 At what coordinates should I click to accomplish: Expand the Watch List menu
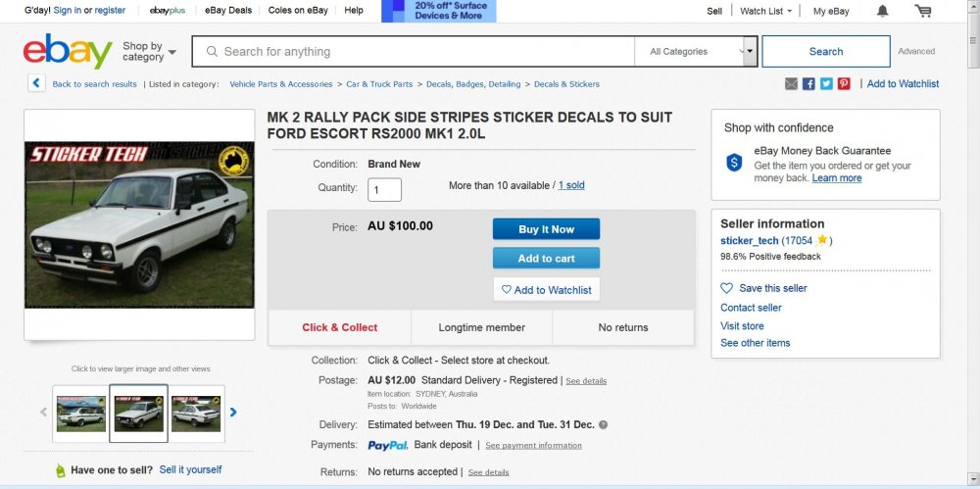tap(765, 11)
